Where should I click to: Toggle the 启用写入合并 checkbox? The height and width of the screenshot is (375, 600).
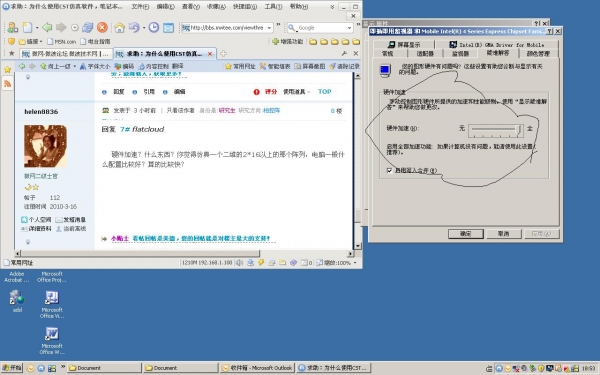(390, 170)
